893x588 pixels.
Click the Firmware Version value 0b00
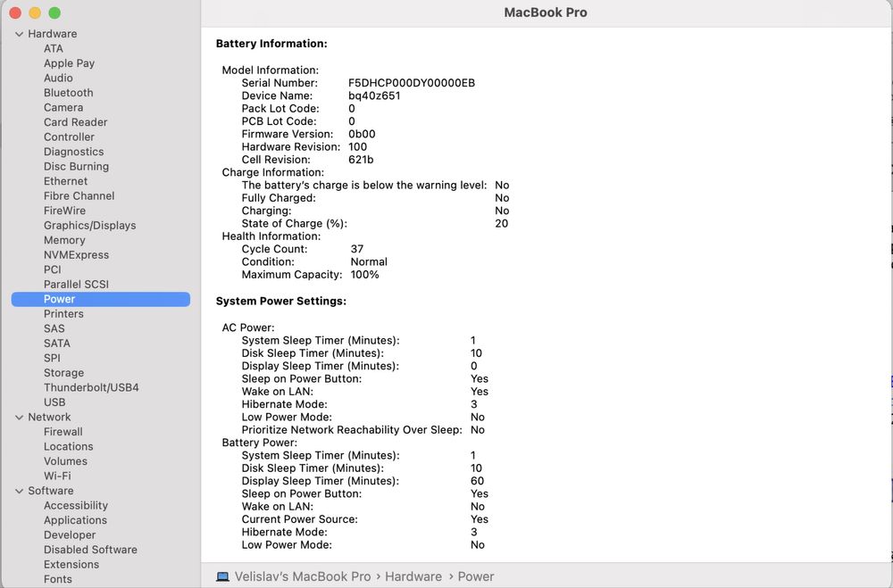point(362,135)
